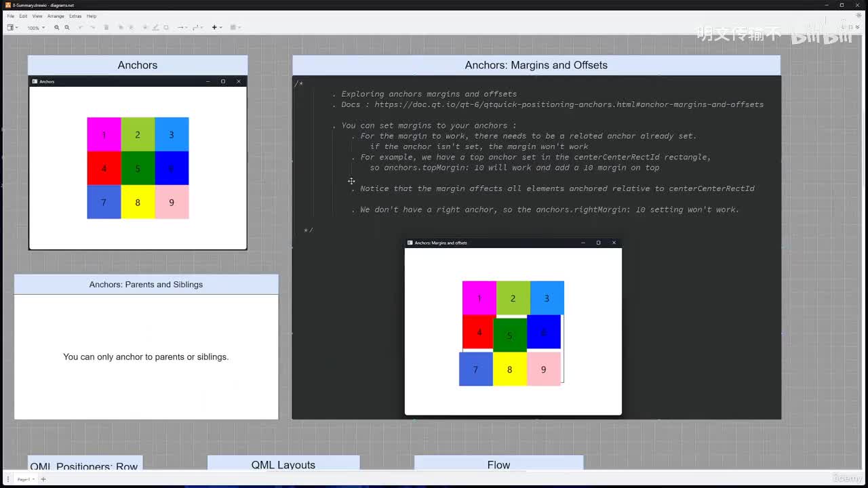Click the small 'Anchors' window title bar
Viewport: 868px width, 488px height.
click(x=138, y=81)
